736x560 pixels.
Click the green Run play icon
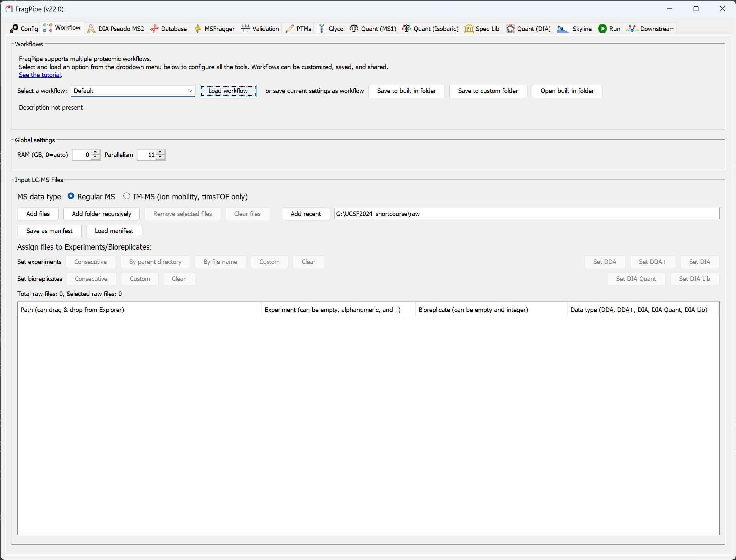[x=602, y=29]
